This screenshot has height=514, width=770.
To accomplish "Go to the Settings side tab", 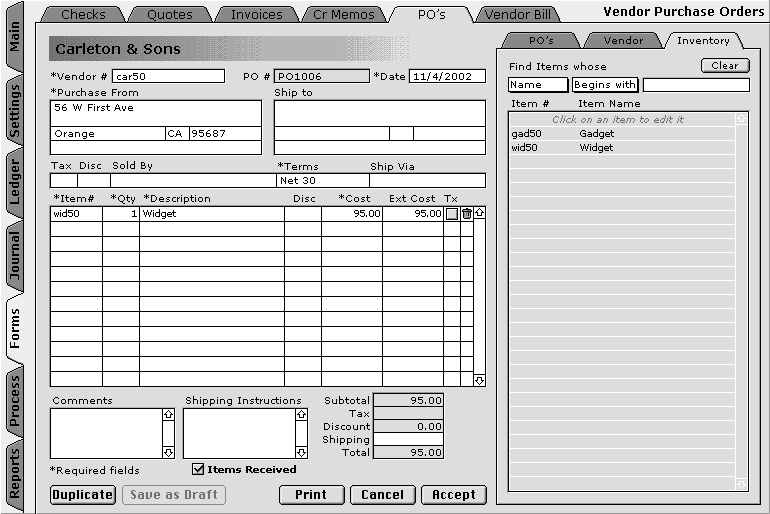I will (15, 110).
